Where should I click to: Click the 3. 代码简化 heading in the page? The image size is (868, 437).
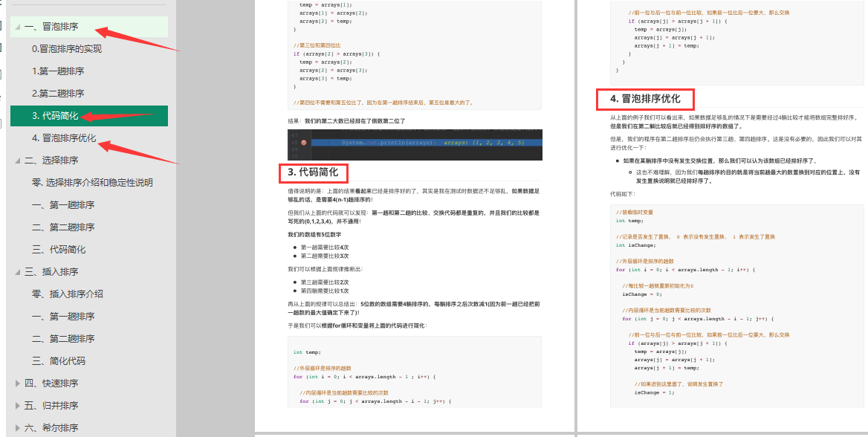(313, 172)
